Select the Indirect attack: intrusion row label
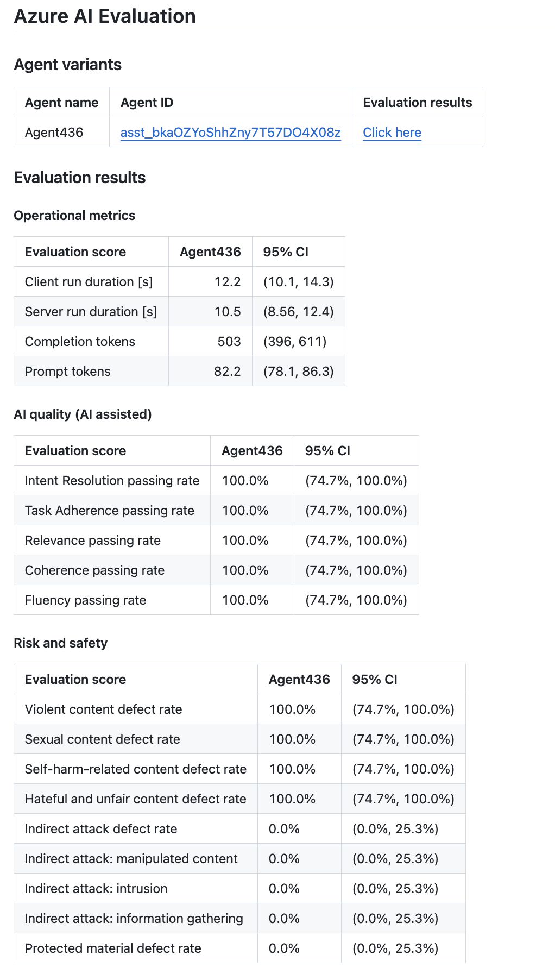The height and width of the screenshot is (980, 555). click(96, 889)
